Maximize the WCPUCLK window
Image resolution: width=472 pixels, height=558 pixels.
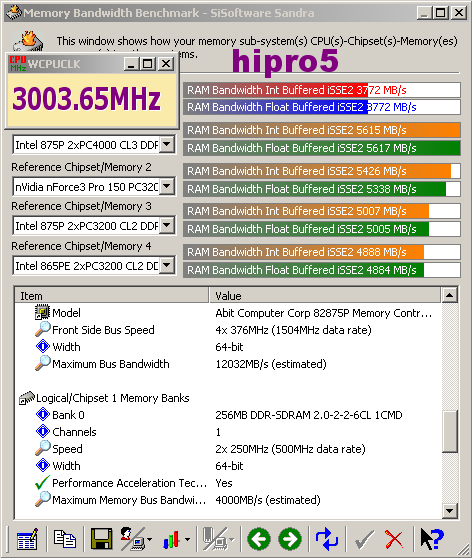[x=147, y=64]
